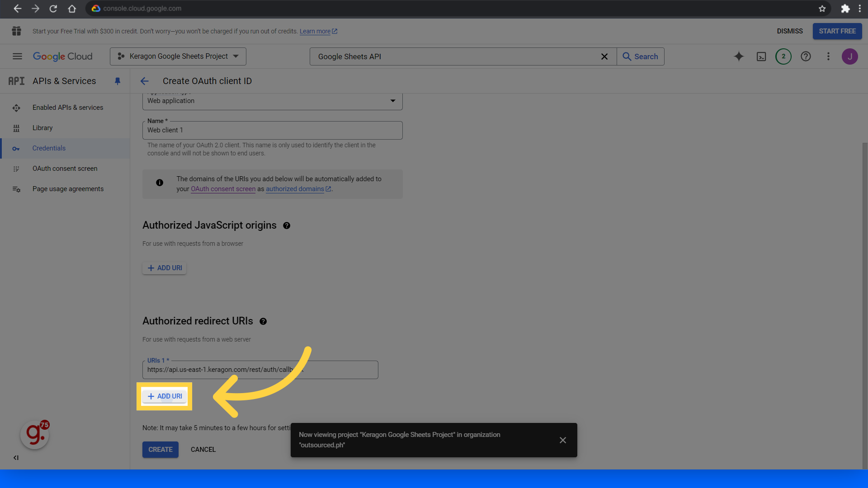Open the help question mark icon in the header

click(x=806, y=56)
